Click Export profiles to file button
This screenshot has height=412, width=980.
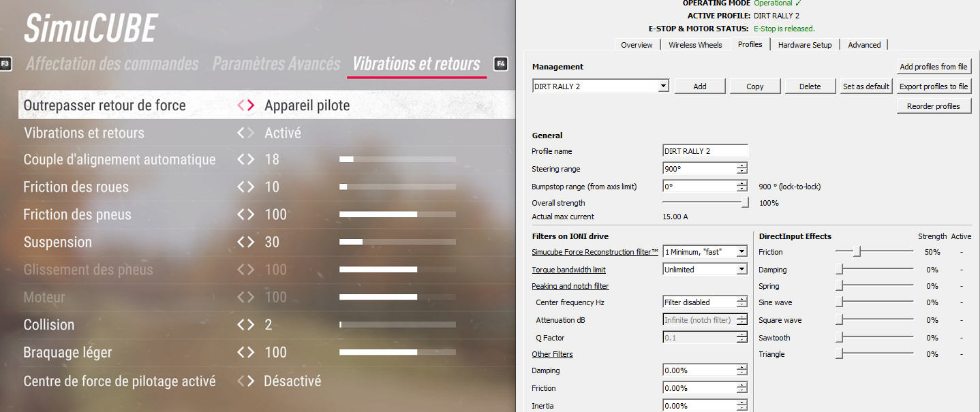934,86
